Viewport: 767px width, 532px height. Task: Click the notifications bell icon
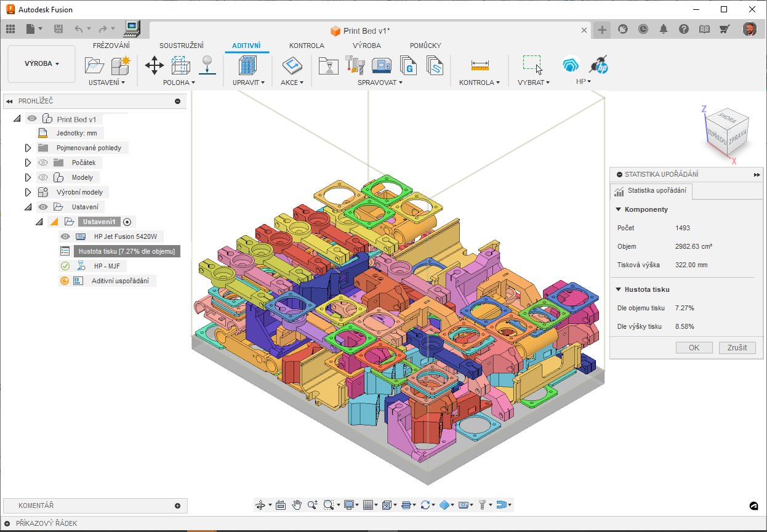point(664,29)
